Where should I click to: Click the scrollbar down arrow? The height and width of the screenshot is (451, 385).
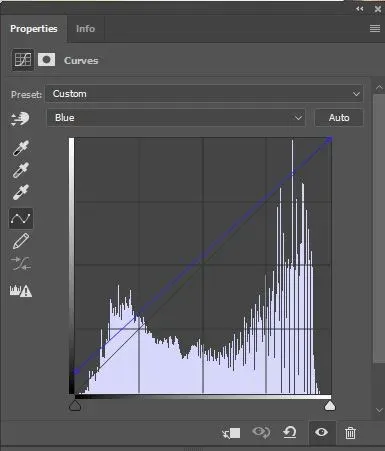[379, 410]
